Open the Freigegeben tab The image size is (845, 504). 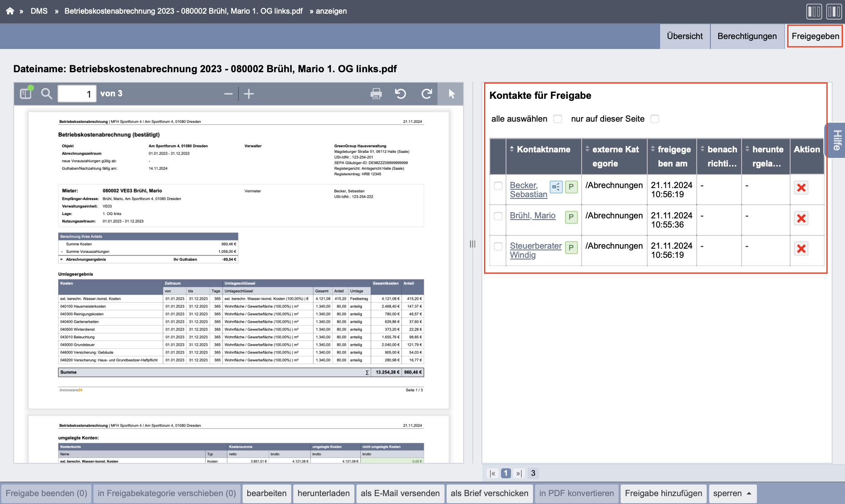815,37
